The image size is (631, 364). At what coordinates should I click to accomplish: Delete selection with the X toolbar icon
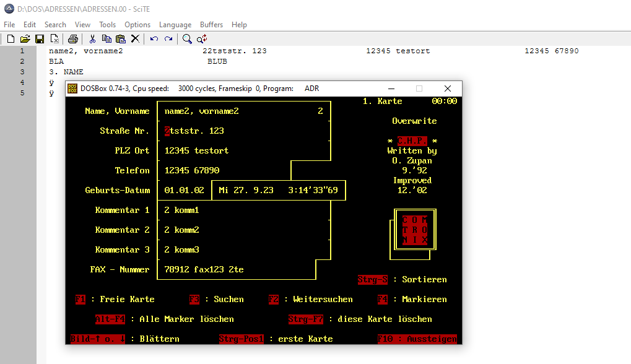click(x=135, y=39)
